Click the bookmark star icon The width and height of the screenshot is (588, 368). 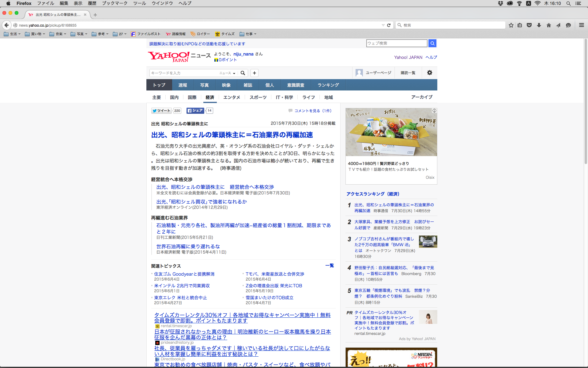coord(511,25)
